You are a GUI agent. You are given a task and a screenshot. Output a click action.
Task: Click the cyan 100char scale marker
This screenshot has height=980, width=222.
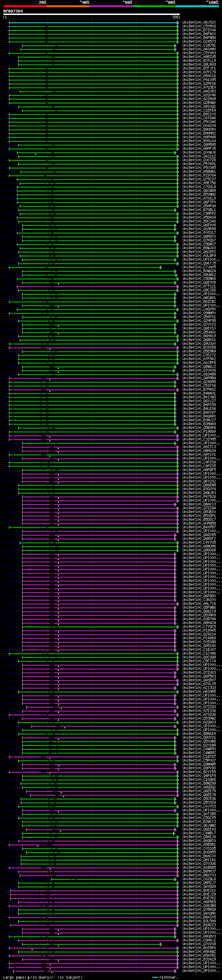155,977
